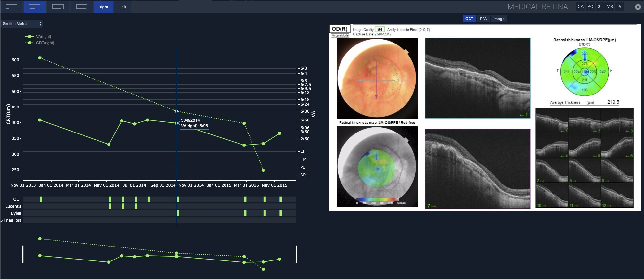The height and width of the screenshot is (279, 644).
Task: Open the CA subspecialty shortcut
Action: pos(581,7)
